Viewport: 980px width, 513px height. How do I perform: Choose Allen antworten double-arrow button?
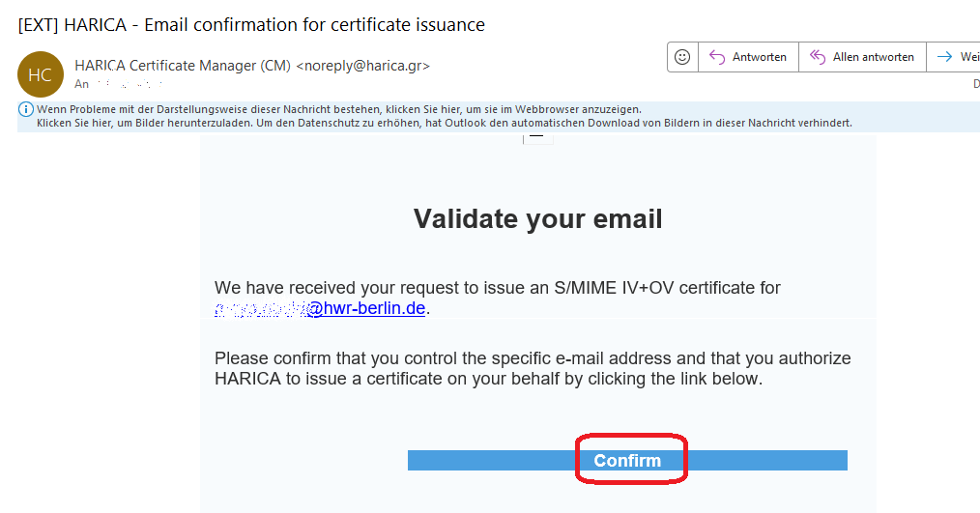862,57
